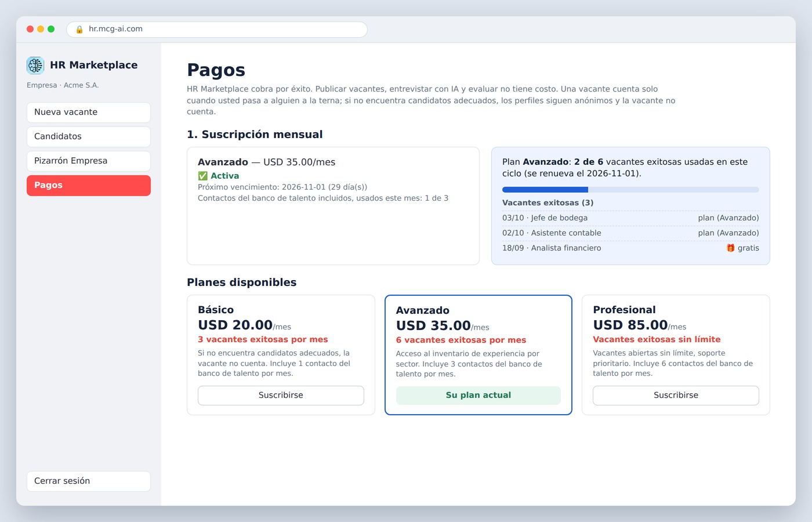This screenshot has width=812, height=522.
Task: Open Pizarrón Empresa from sidebar
Action: coord(89,161)
